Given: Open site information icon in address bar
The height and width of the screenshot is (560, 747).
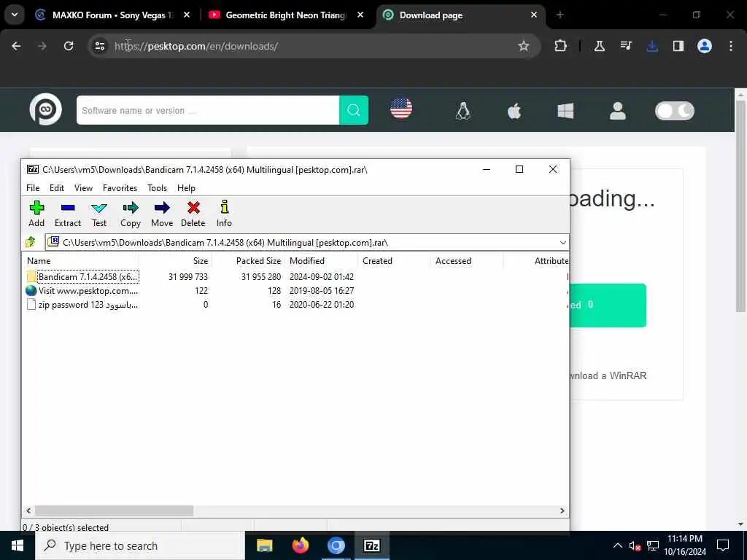Looking at the screenshot, I should (99, 46).
